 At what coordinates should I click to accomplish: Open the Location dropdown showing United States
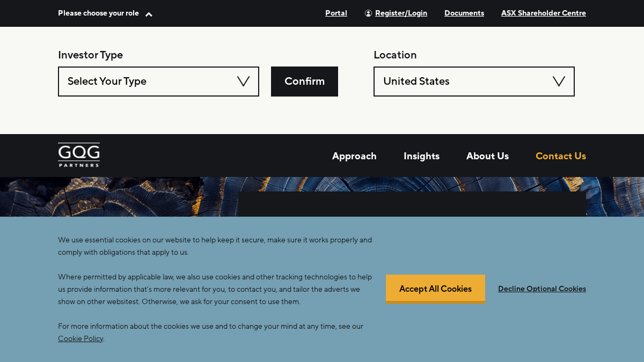point(474,82)
